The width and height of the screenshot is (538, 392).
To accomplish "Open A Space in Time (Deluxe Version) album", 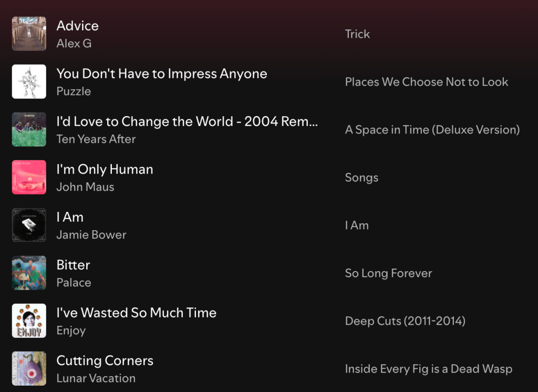I will (432, 130).
